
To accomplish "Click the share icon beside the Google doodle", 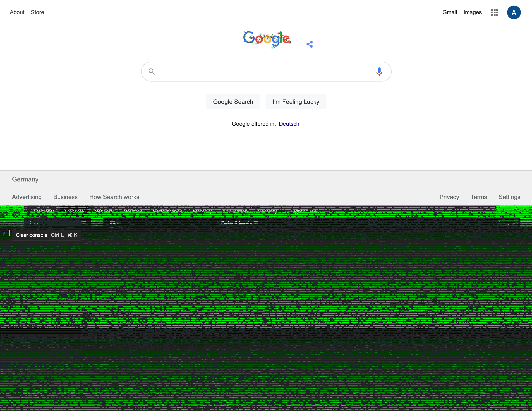I will click(310, 44).
